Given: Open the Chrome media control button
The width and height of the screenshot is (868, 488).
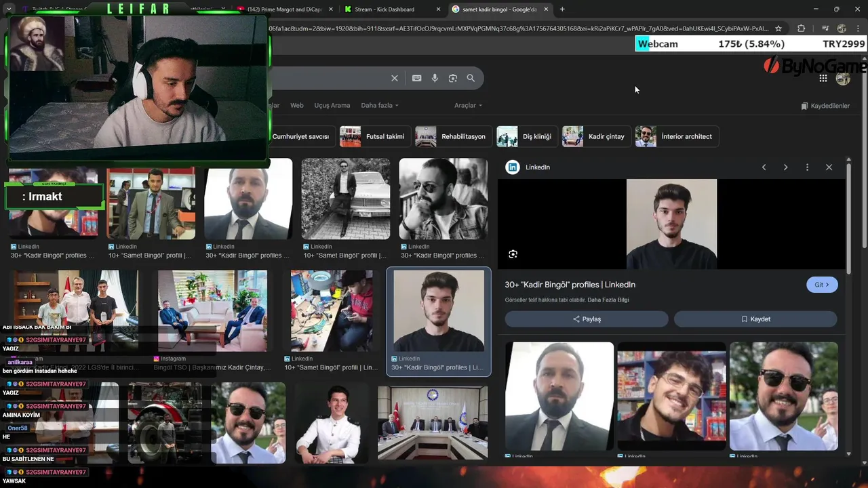Looking at the screenshot, I should 825,28.
